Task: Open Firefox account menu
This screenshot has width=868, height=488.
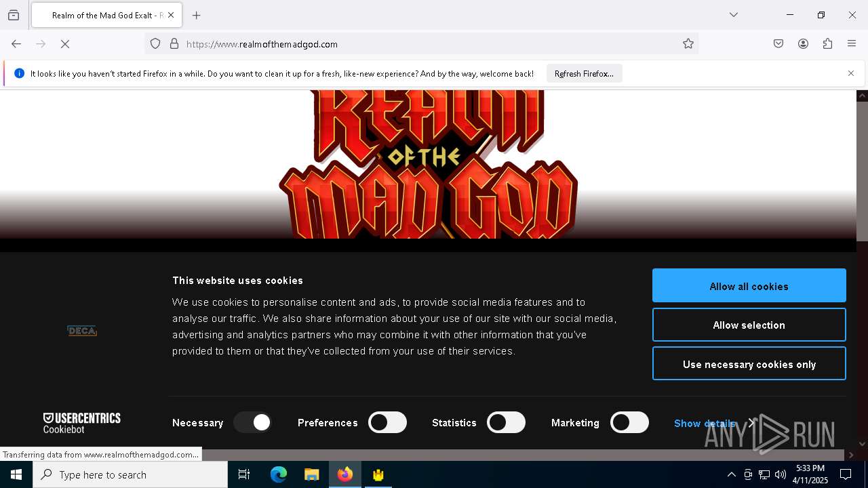Action: tap(803, 44)
